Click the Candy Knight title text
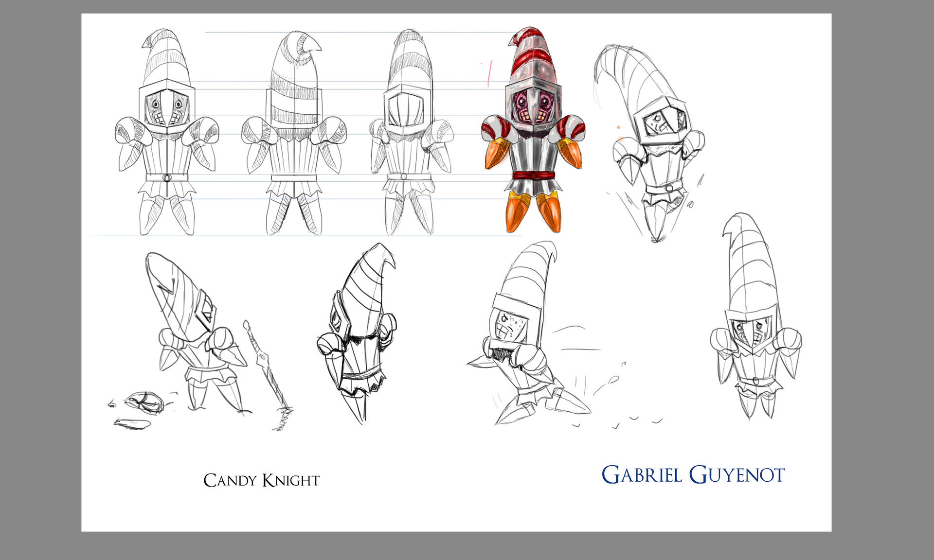This screenshot has height=560, width=934. tap(263, 480)
